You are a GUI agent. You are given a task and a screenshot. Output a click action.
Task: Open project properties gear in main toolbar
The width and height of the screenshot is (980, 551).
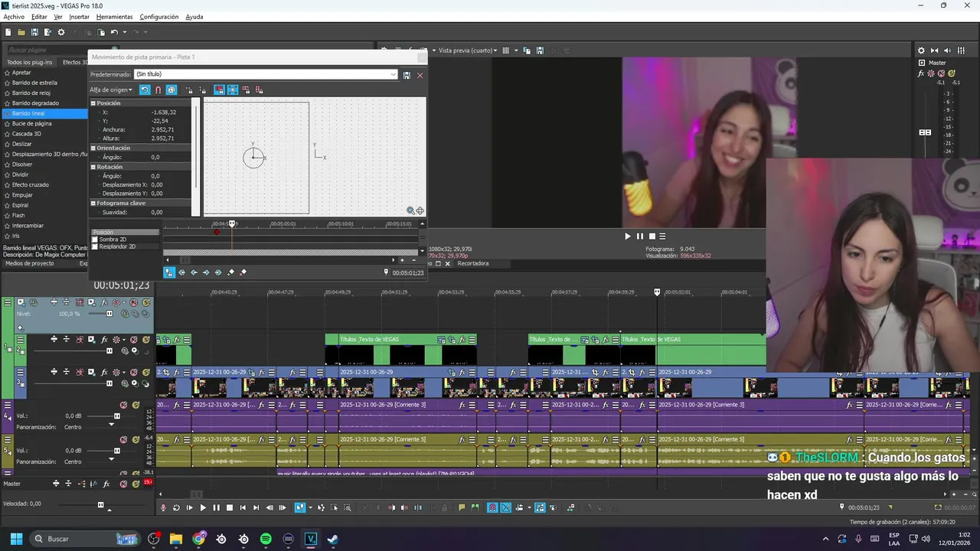click(61, 32)
